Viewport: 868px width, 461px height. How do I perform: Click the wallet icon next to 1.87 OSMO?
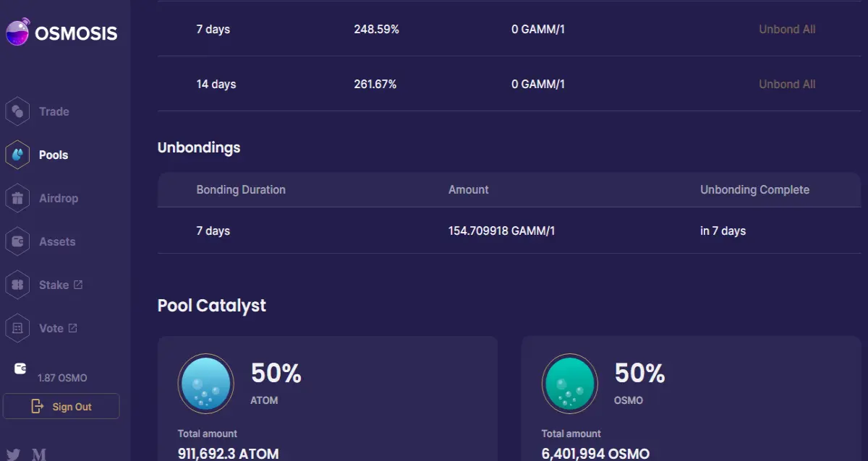click(20, 369)
